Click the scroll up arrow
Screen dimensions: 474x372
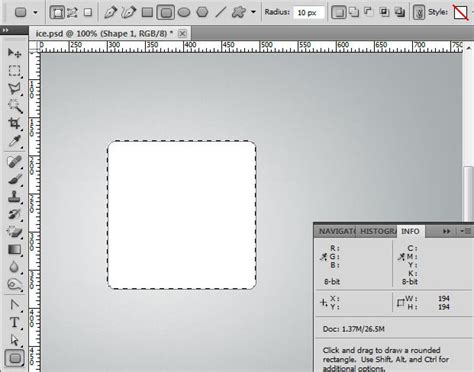click(469, 48)
